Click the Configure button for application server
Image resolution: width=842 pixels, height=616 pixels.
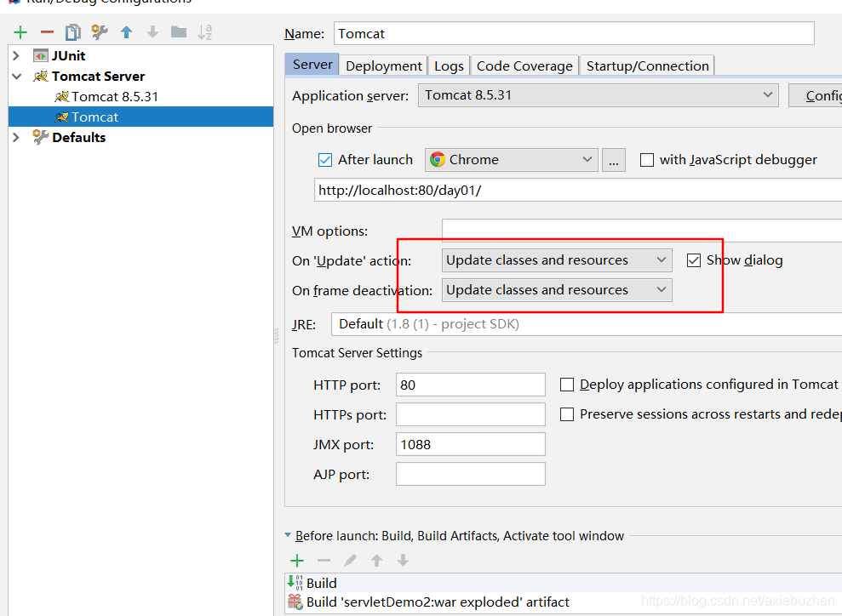click(x=815, y=95)
